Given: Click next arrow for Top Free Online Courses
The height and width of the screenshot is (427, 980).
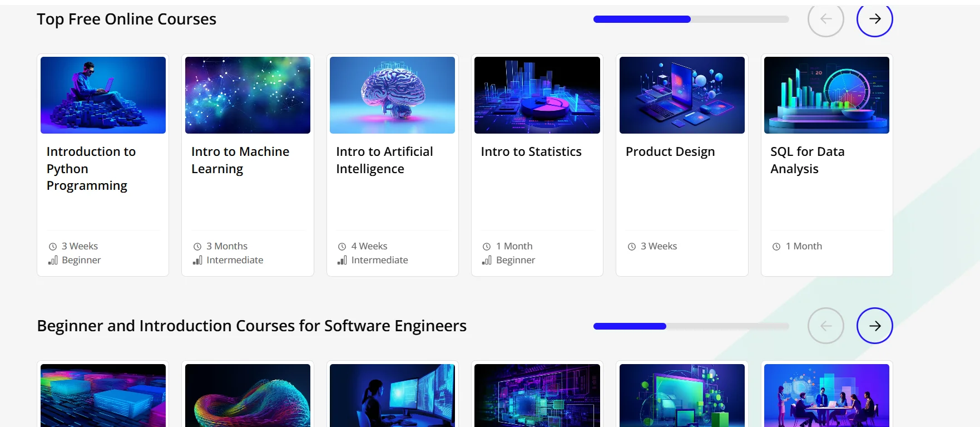Looking at the screenshot, I should coord(874,19).
